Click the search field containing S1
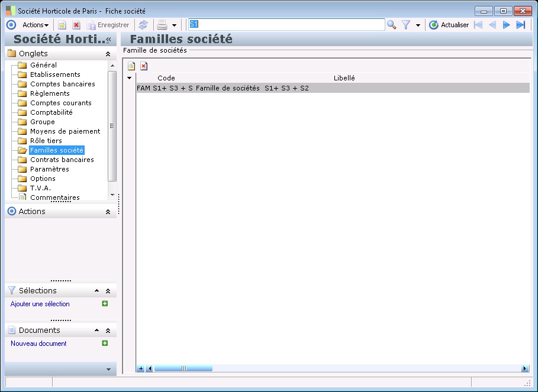The height and width of the screenshot is (392, 538). (x=286, y=24)
